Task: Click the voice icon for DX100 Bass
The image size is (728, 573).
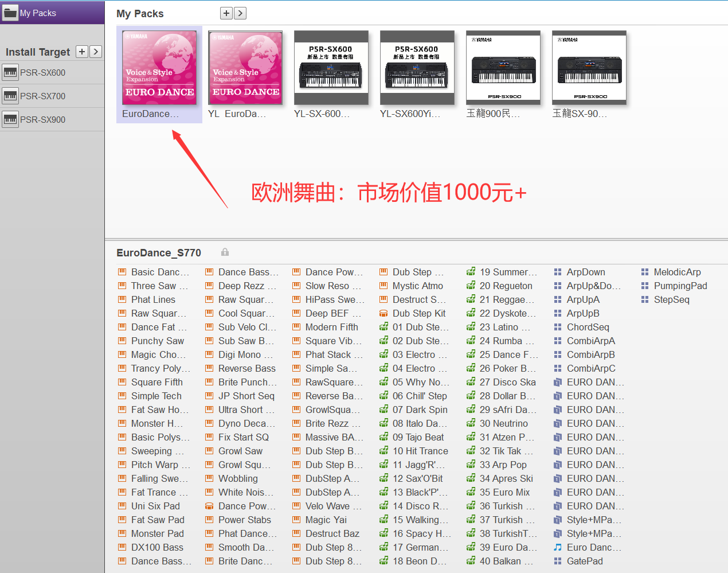Action: (x=122, y=547)
